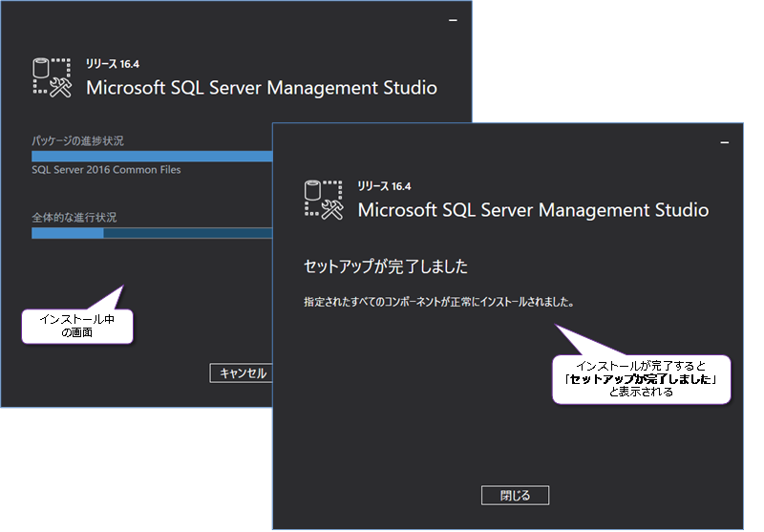Screen dimensions: 764x532
Task: Click the セットアップが完了しました heading
Action: [x=386, y=266]
